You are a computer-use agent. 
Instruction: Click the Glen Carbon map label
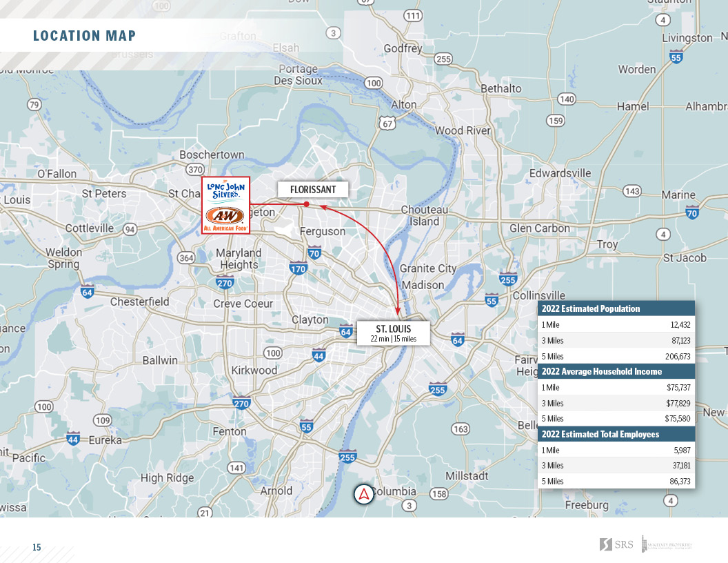click(540, 228)
